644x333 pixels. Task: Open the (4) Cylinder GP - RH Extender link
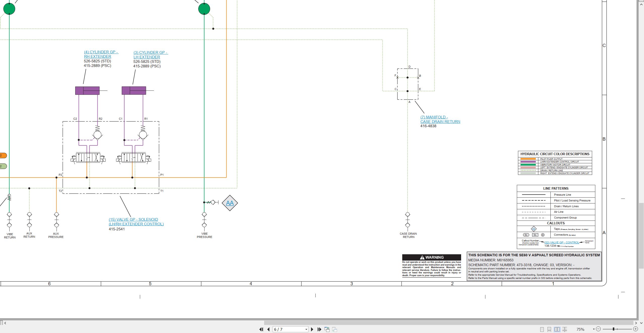pyautogui.click(x=101, y=54)
